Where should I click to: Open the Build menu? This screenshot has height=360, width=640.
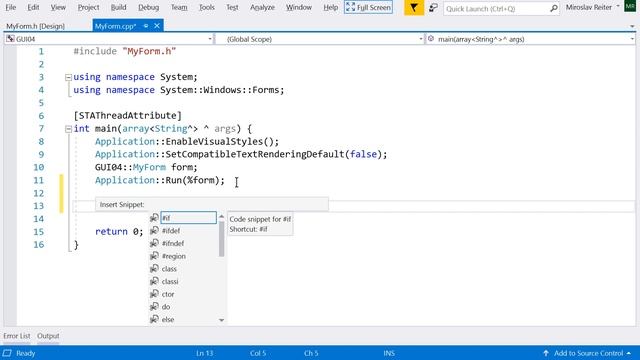point(118,7)
